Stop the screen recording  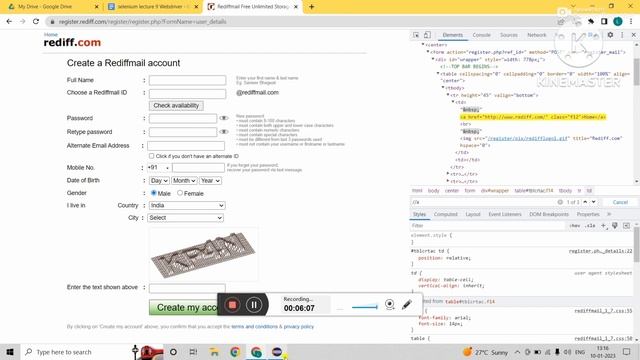click(232, 305)
